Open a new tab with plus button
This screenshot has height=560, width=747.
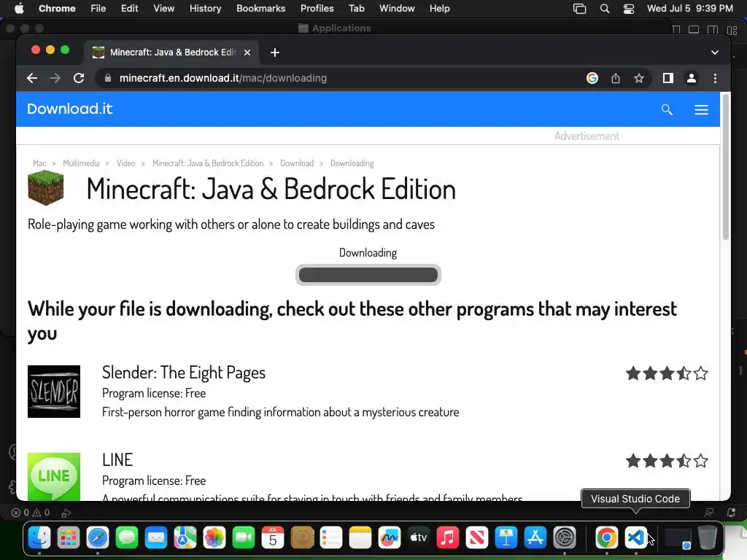click(275, 52)
